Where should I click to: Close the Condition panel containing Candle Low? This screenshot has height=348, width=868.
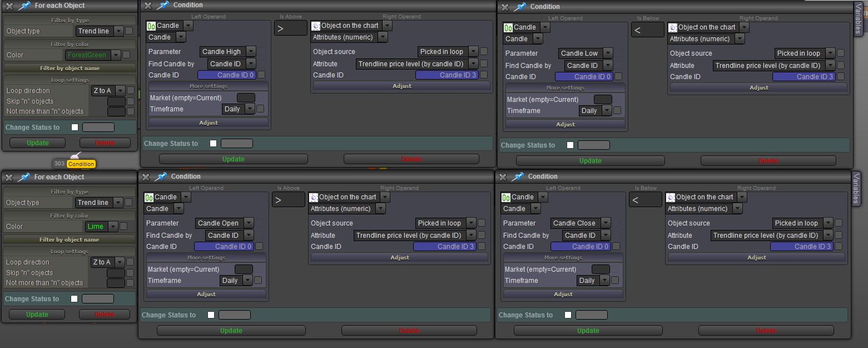[505, 7]
